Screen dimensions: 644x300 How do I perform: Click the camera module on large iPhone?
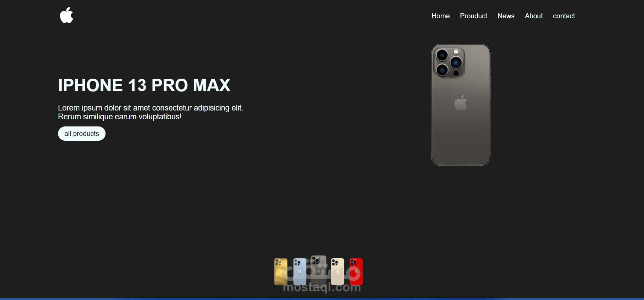click(x=449, y=62)
